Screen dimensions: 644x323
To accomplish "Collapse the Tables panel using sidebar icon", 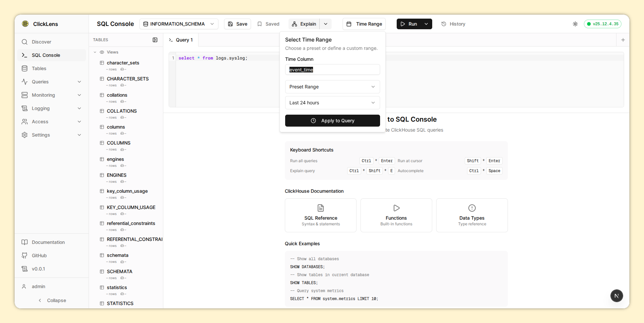I will [155, 40].
